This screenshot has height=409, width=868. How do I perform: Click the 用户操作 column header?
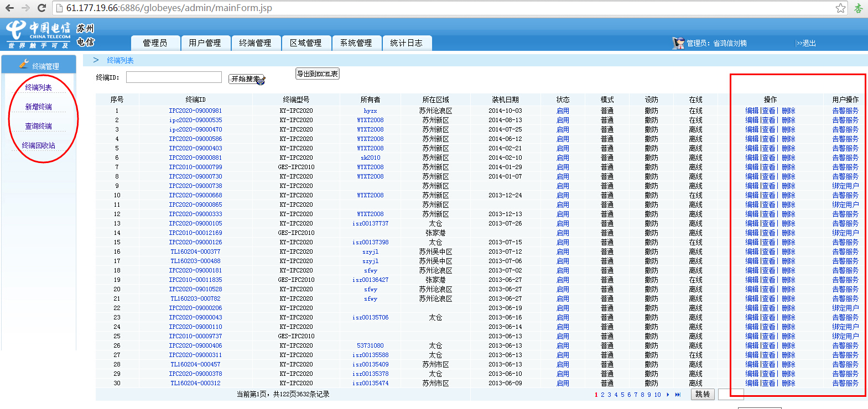(x=845, y=99)
